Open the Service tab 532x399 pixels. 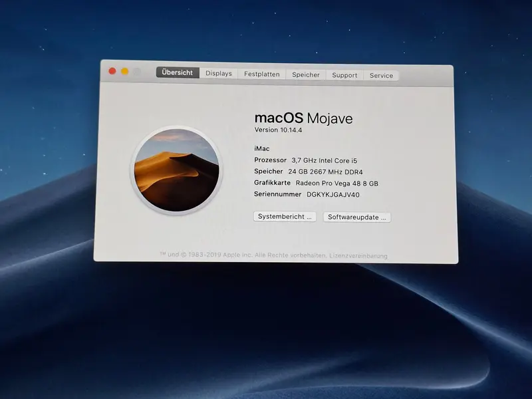click(x=381, y=76)
